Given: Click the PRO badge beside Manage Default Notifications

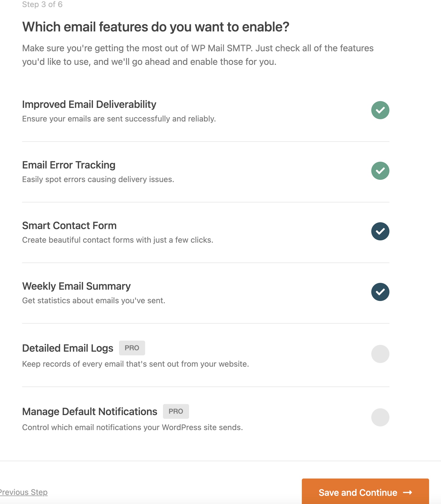Looking at the screenshot, I should click(176, 411).
